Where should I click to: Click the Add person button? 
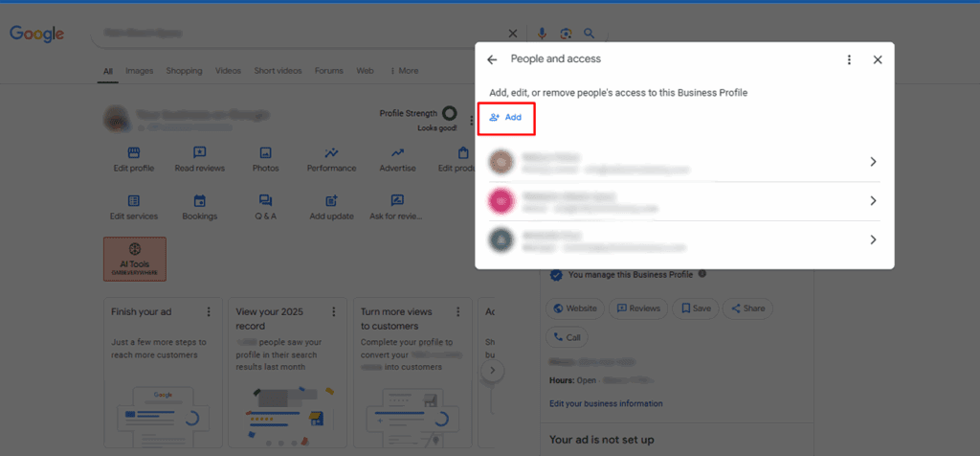tap(505, 117)
